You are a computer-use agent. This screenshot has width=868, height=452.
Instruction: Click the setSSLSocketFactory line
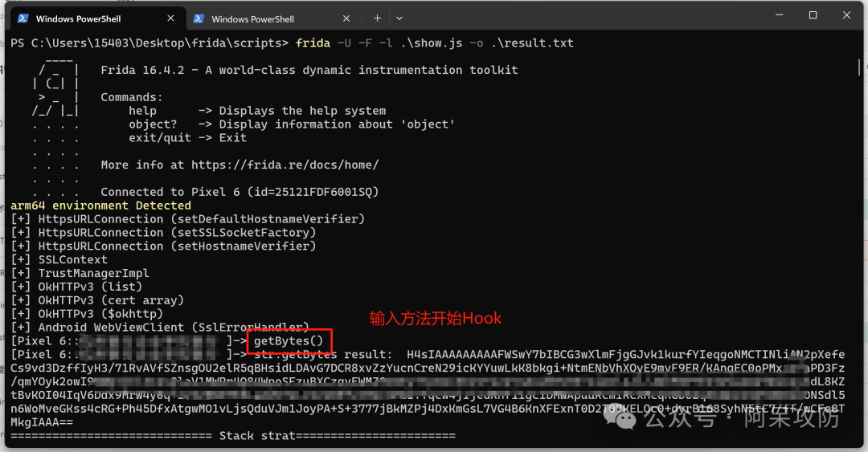point(163,232)
